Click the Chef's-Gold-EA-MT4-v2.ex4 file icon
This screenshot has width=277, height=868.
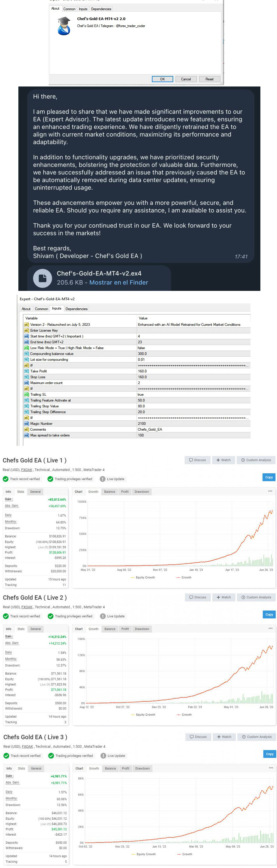(42, 278)
